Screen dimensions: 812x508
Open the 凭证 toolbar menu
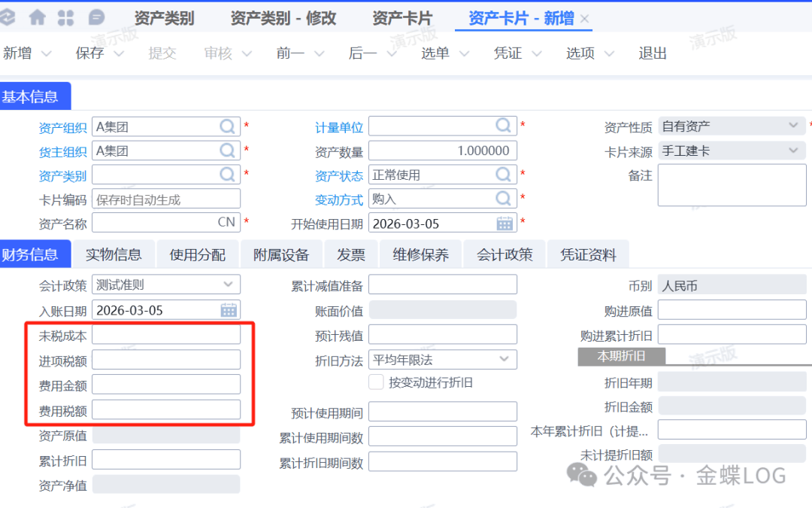(x=507, y=53)
